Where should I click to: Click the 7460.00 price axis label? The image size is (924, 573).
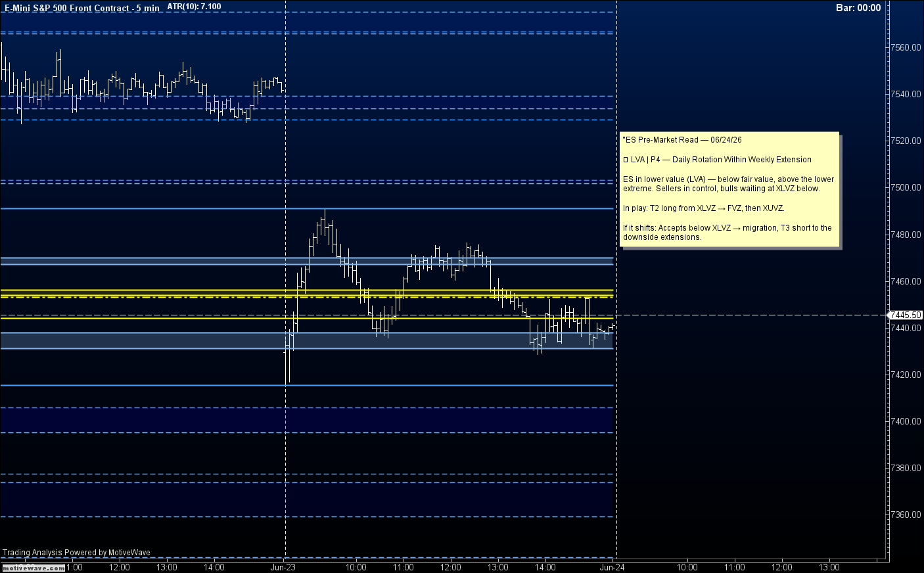click(x=906, y=281)
